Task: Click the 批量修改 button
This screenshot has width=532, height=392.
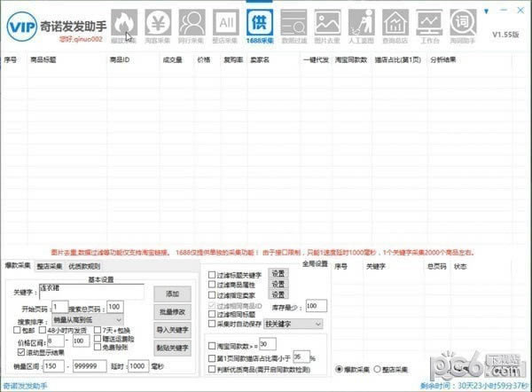Action: (x=172, y=312)
